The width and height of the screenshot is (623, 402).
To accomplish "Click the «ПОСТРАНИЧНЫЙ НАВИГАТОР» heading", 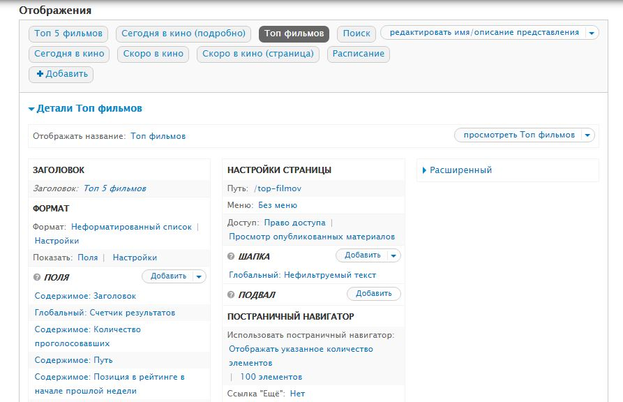I will (290, 317).
